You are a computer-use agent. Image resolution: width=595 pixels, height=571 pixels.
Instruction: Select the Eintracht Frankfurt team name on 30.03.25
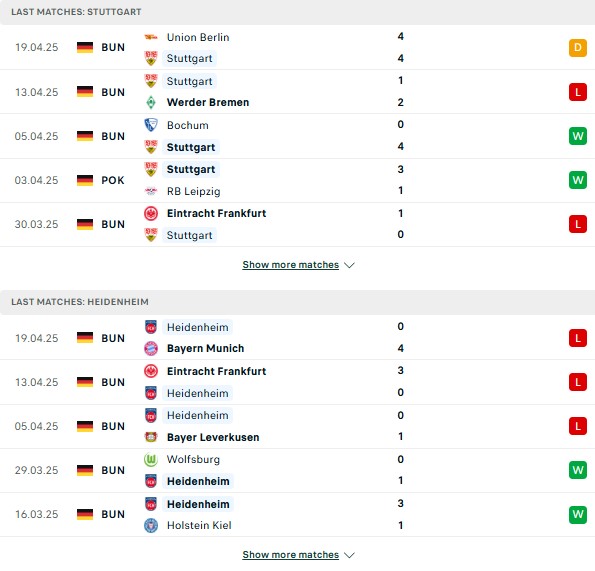click(216, 213)
